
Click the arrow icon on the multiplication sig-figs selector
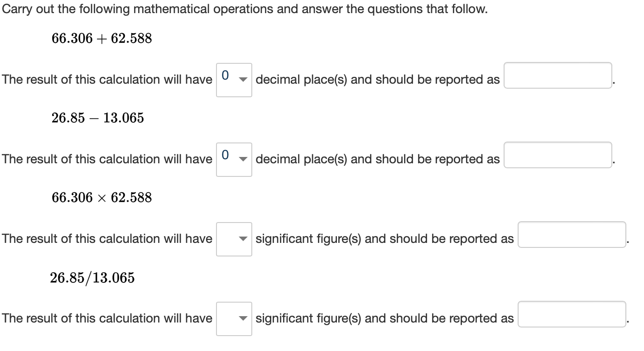tap(243, 239)
